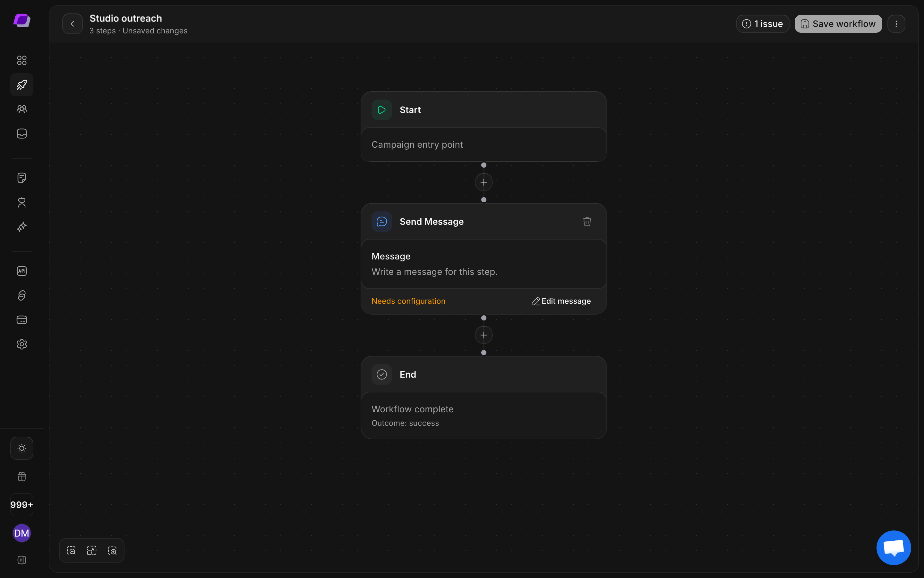Add a step after the Start node
This screenshot has width=924, height=578.
(x=484, y=182)
